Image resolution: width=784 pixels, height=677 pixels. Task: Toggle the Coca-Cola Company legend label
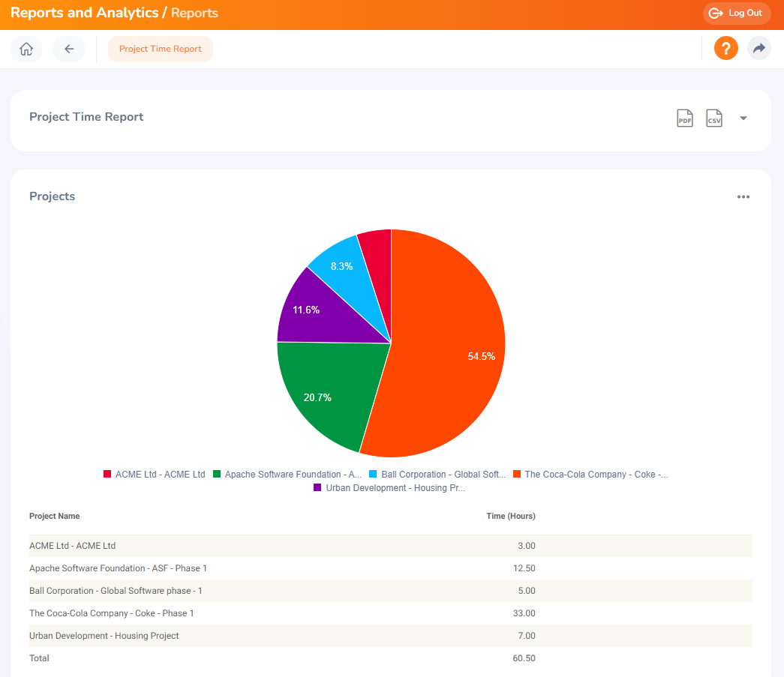pos(596,474)
